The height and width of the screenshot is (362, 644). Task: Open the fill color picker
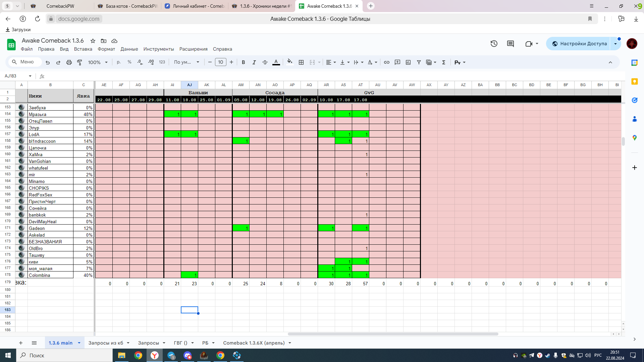(289, 62)
